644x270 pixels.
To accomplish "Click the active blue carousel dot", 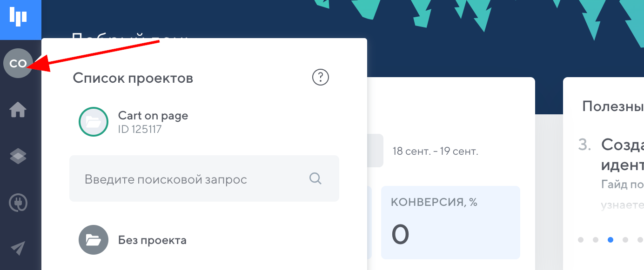I will (610, 240).
